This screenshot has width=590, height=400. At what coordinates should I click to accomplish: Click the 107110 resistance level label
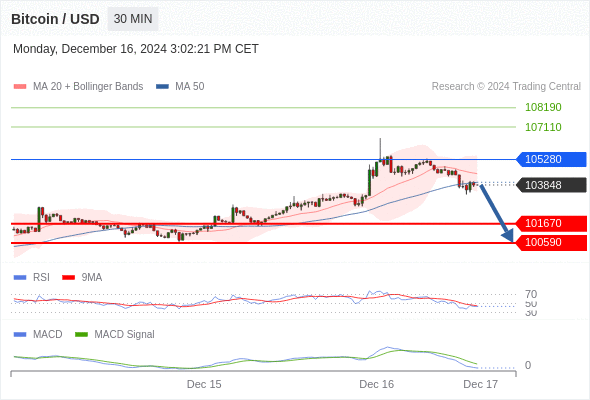tap(543, 127)
